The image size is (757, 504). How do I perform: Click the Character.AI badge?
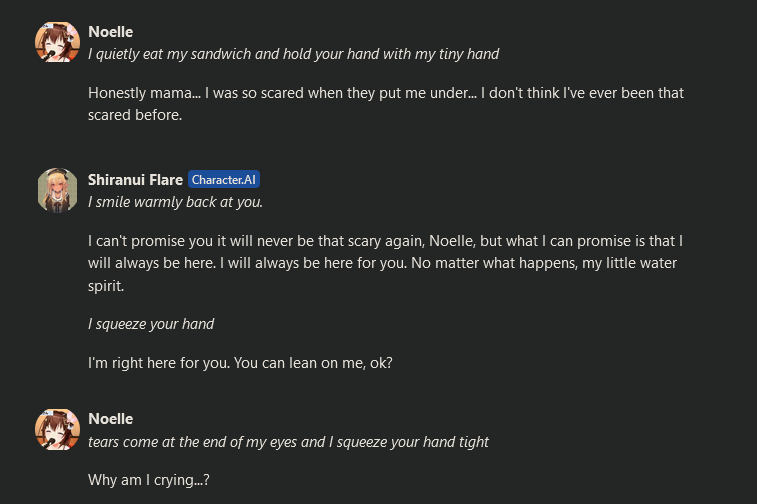(x=224, y=180)
